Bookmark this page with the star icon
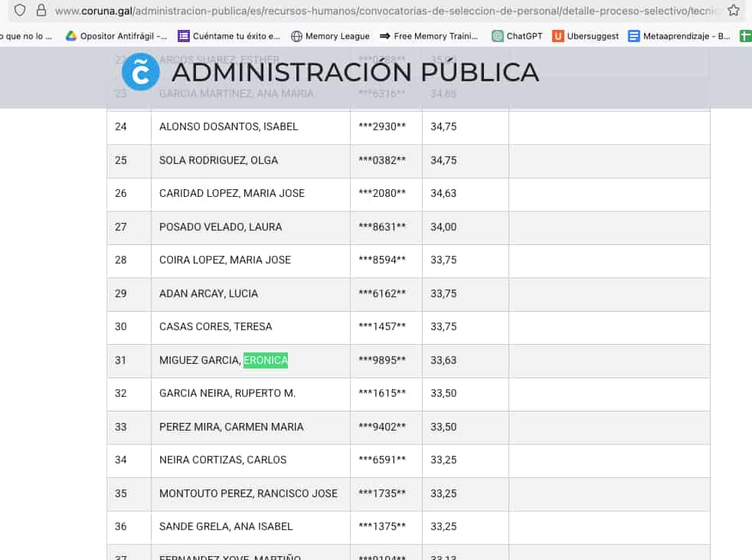Viewport: 752px width, 560px height. click(x=734, y=10)
